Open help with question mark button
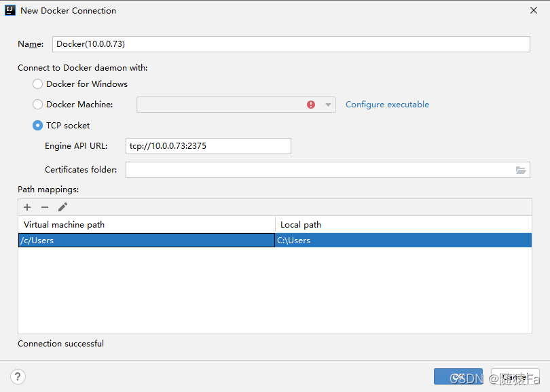This screenshot has height=392, width=550. click(18, 377)
